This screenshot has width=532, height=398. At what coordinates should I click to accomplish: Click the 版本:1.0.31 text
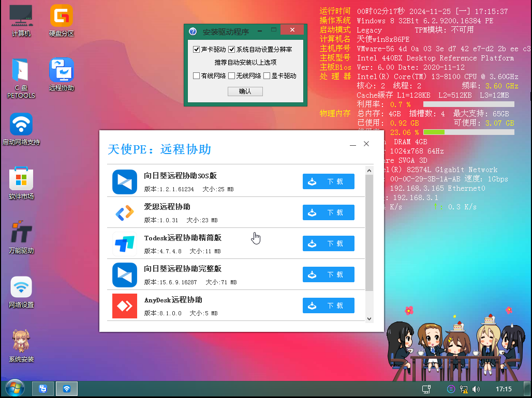(161, 220)
